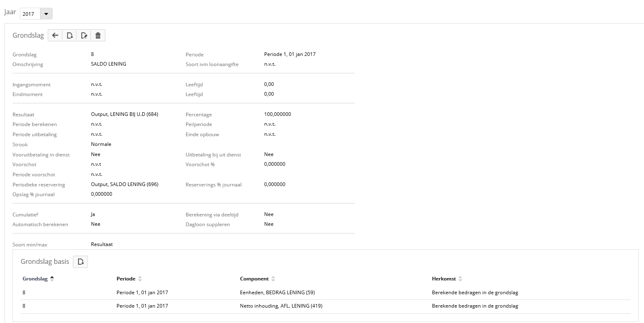Sort table by Periode column header
Viewport: 644px width, 323px height.
pyautogui.click(x=126, y=279)
